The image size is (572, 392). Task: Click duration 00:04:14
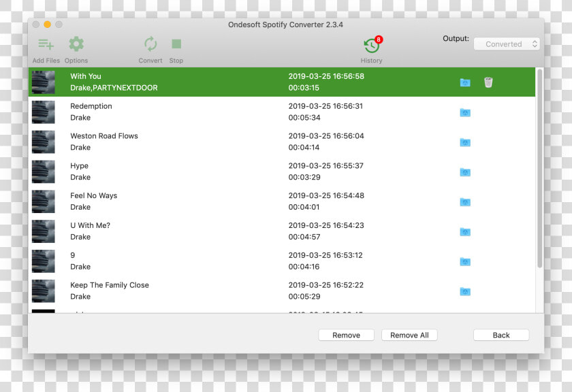pos(304,147)
